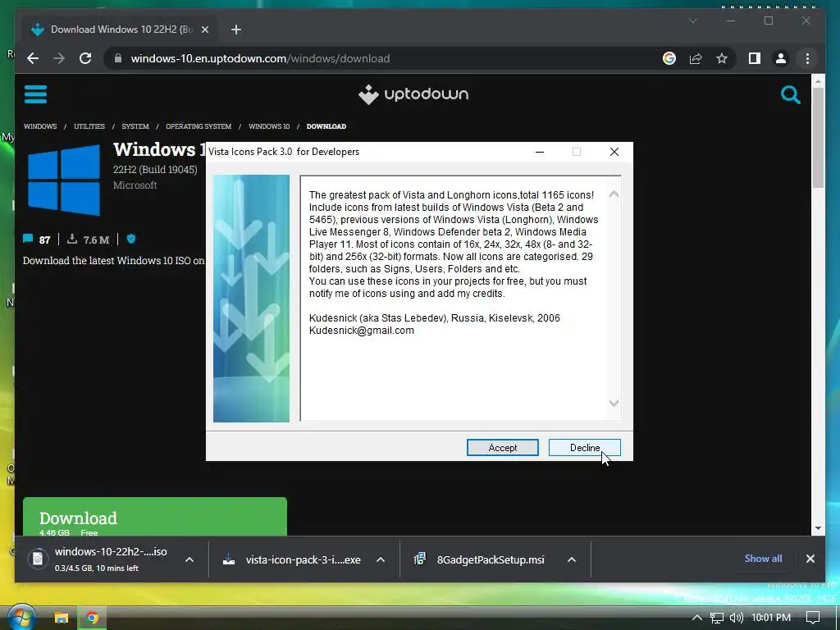Go to WINDOWS breadcrumb

pos(40,126)
